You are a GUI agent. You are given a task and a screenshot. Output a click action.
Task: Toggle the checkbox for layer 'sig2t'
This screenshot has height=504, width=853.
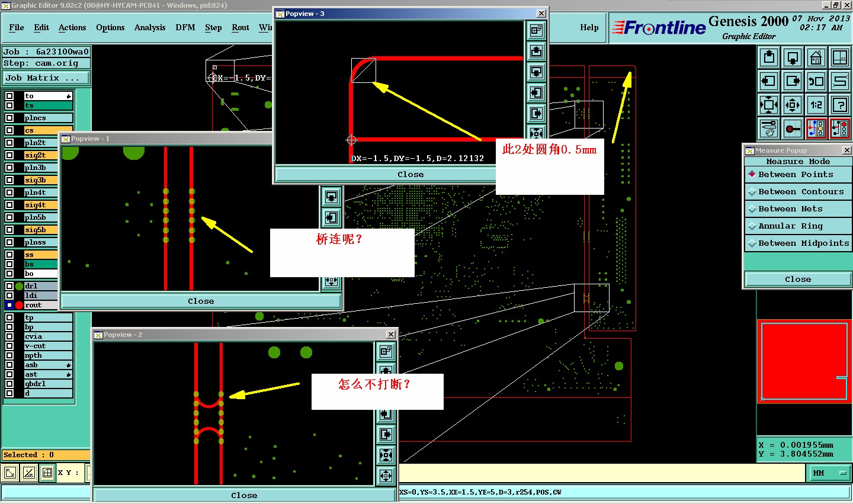[x=9, y=155]
